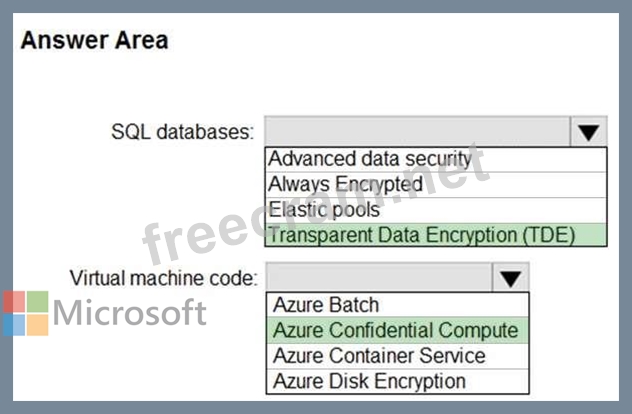The image size is (632, 414).
Task: Click the blue square of Microsoft logo
Action: click(x=14, y=325)
